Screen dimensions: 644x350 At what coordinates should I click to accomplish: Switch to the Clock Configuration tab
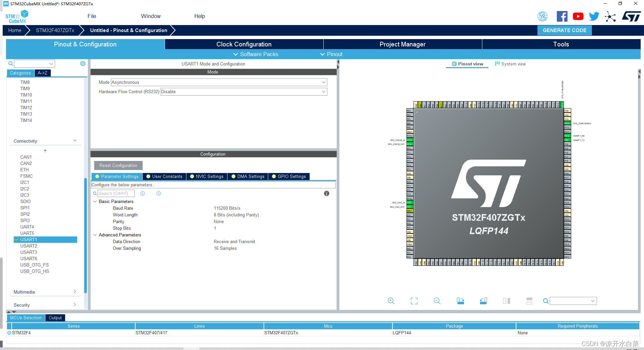[x=244, y=44]
